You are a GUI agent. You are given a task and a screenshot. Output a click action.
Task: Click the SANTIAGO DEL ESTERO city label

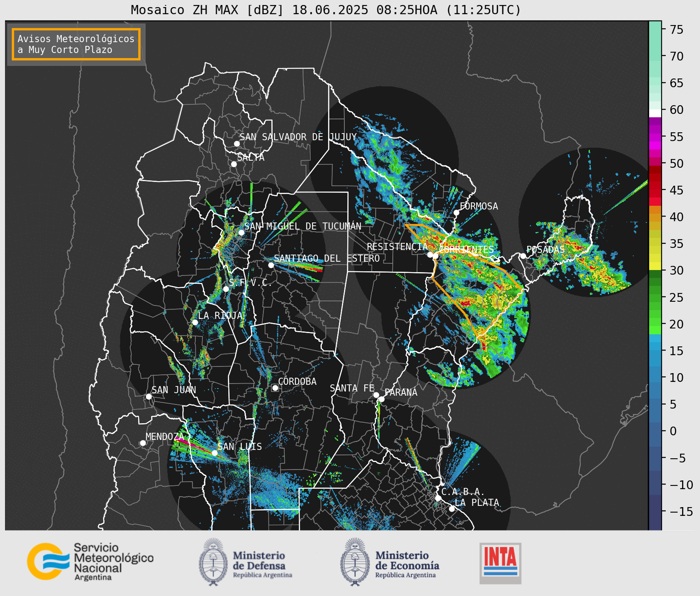327,258
